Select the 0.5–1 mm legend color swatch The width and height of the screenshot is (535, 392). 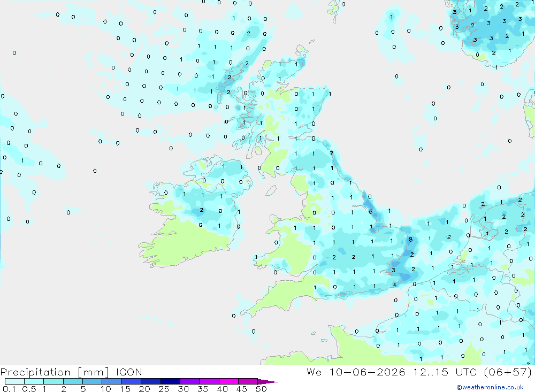coord(34,381)
